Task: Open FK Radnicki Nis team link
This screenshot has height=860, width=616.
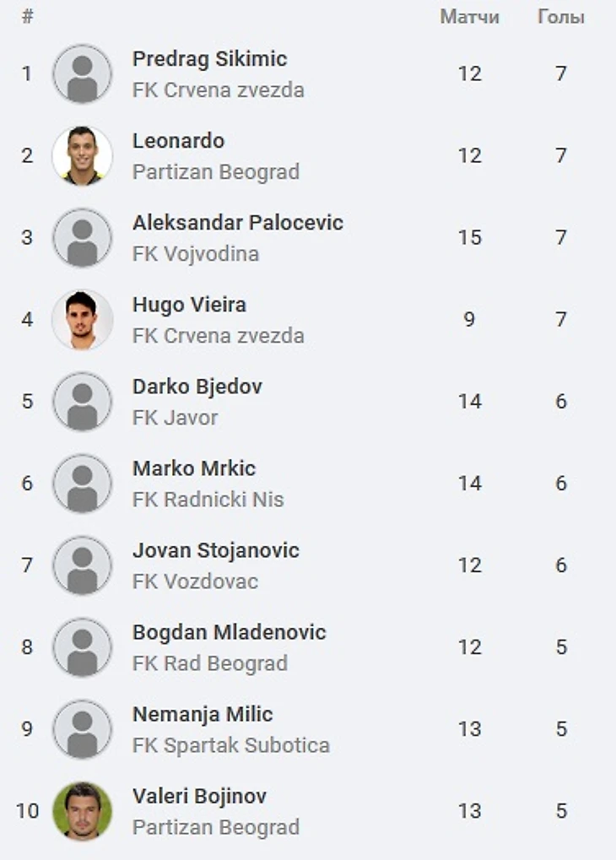Action: (208, 500)
